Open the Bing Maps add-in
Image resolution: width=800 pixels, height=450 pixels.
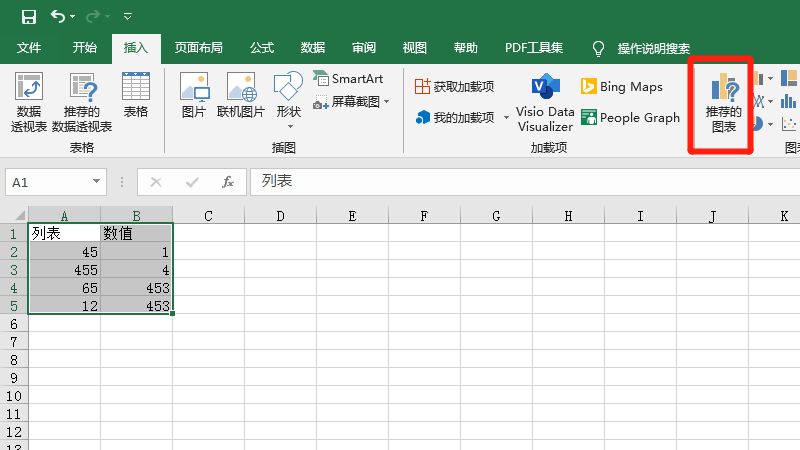(x=621, y=87)
